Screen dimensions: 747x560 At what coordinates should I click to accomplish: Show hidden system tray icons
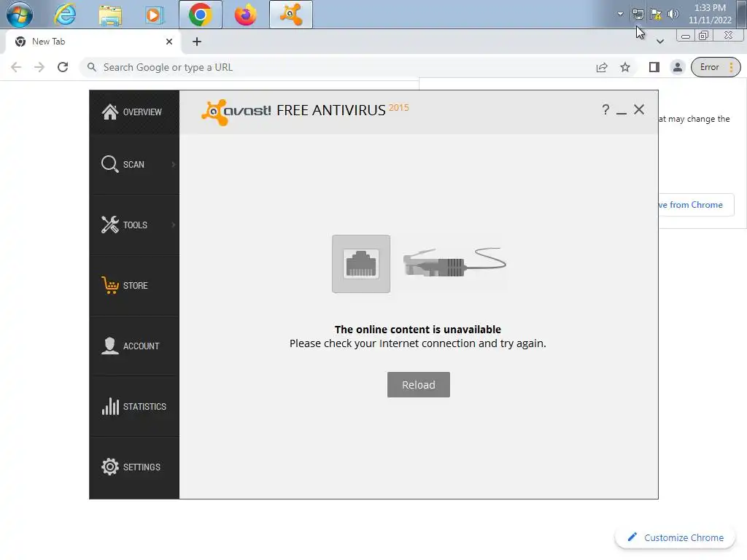[620, 14]
